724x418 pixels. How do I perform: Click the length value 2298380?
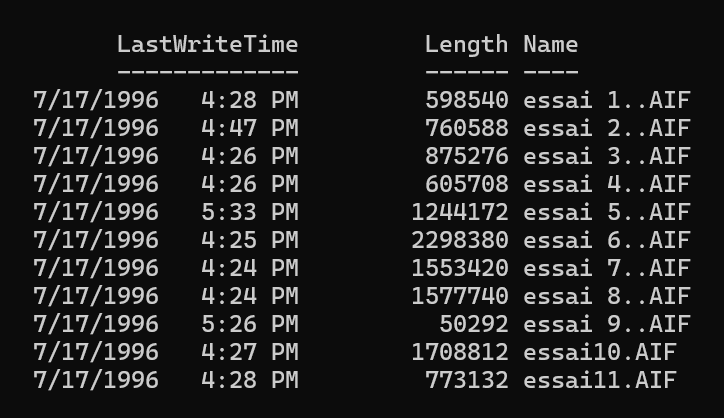[459, 240]
